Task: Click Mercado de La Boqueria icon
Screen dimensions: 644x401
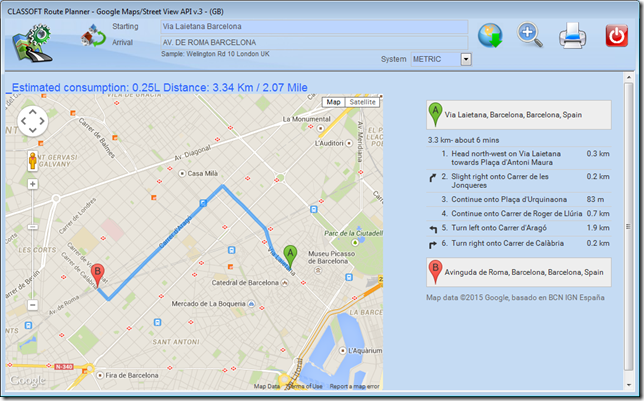Action: 251,304
